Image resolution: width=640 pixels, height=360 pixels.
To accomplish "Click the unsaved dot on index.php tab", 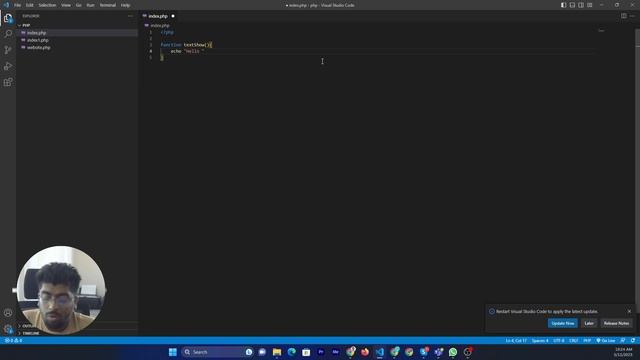I will pos(173,16).
